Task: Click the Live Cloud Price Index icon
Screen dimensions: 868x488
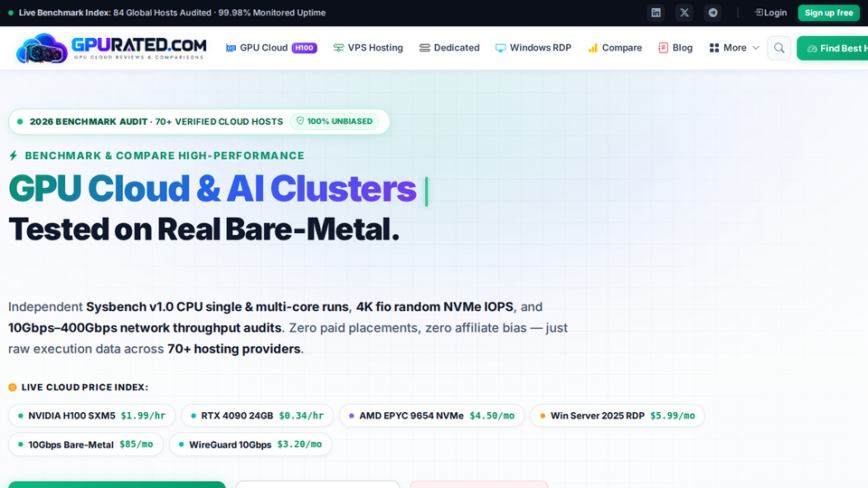Action: (x=12, y=388)
